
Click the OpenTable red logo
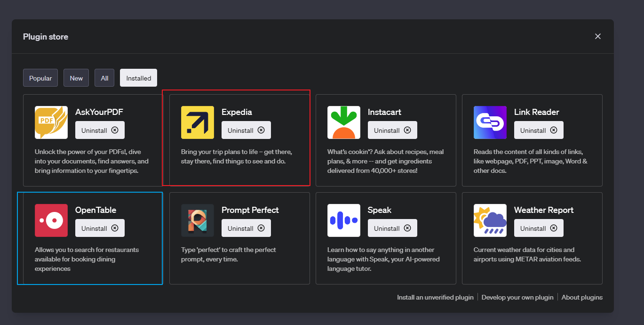coord(51,220)
